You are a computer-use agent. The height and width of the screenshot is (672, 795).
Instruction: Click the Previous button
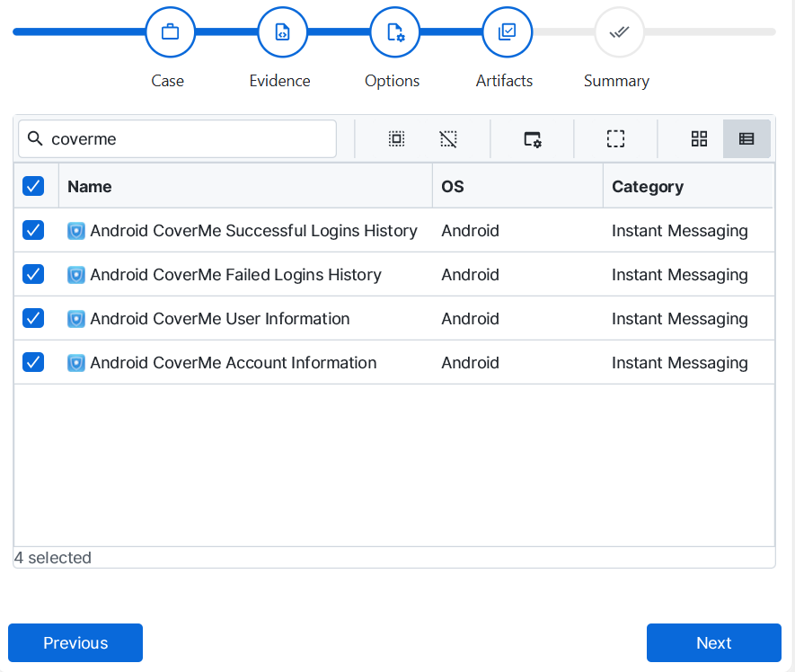tap(75, 643)
